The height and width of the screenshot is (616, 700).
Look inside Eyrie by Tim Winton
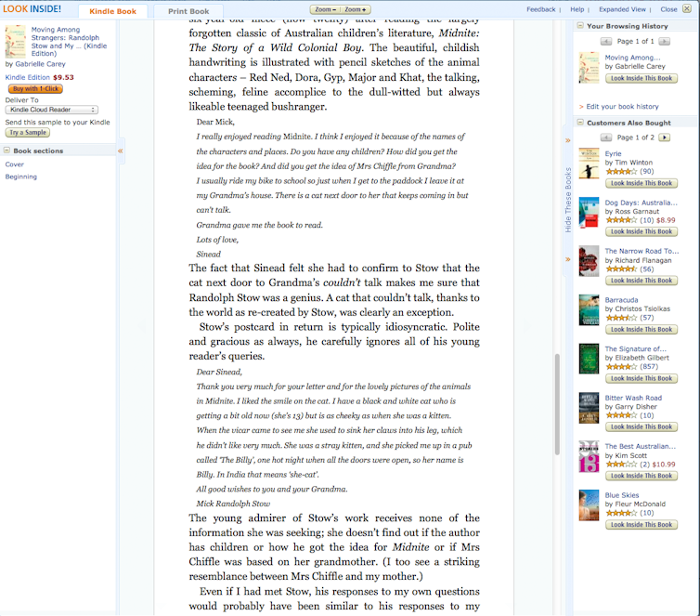642,183
